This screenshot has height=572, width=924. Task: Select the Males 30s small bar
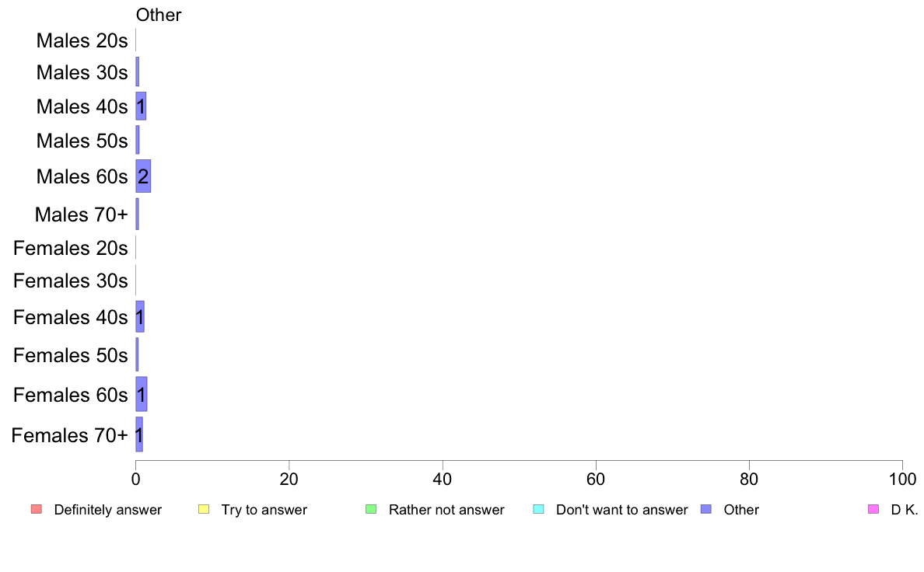(x=138, y=71)
